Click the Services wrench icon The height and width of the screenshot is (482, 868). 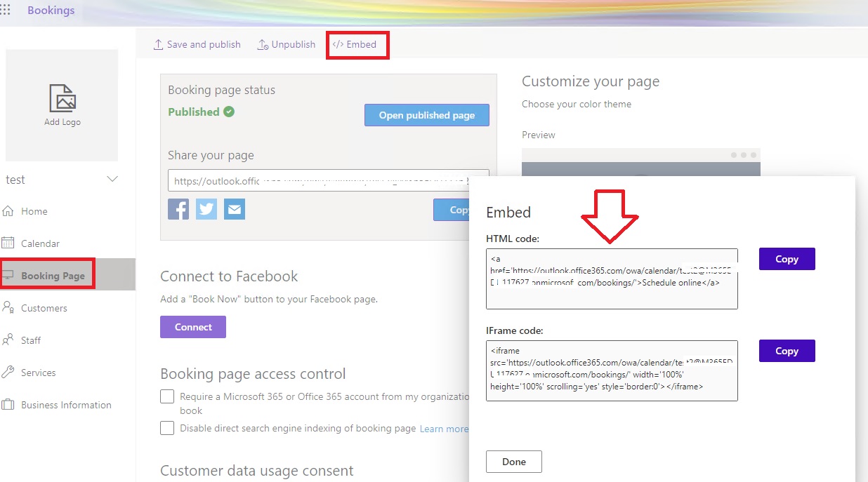(8, 372)
